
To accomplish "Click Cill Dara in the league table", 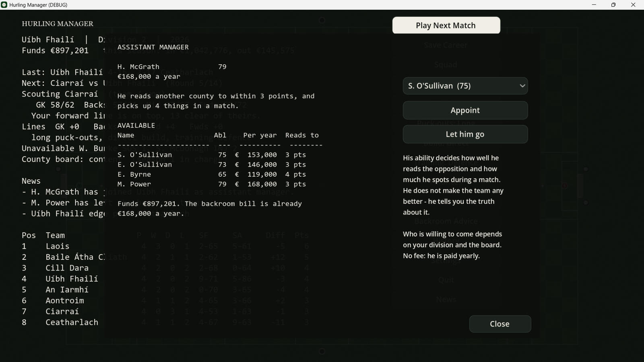I will [67, 268].
